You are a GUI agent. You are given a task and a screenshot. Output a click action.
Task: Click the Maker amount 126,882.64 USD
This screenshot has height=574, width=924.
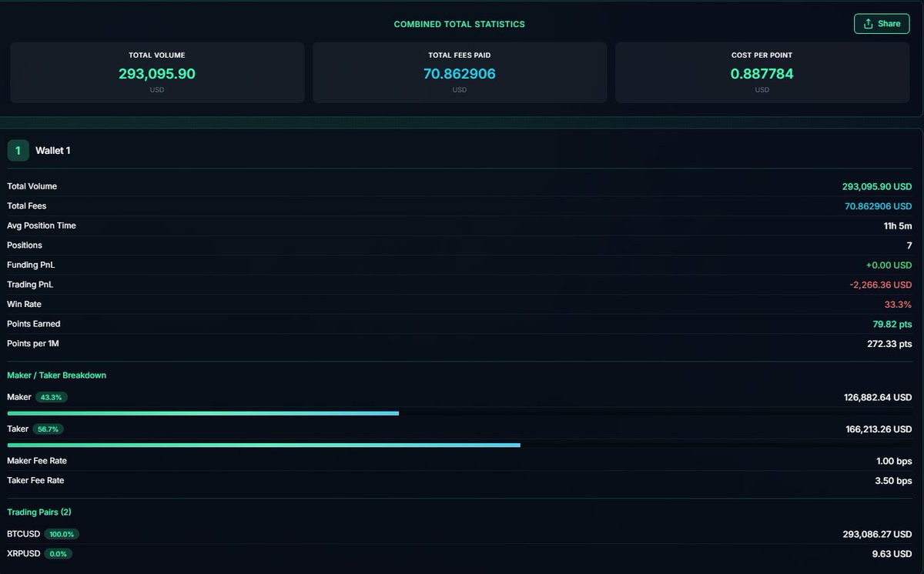coord(878,398)
